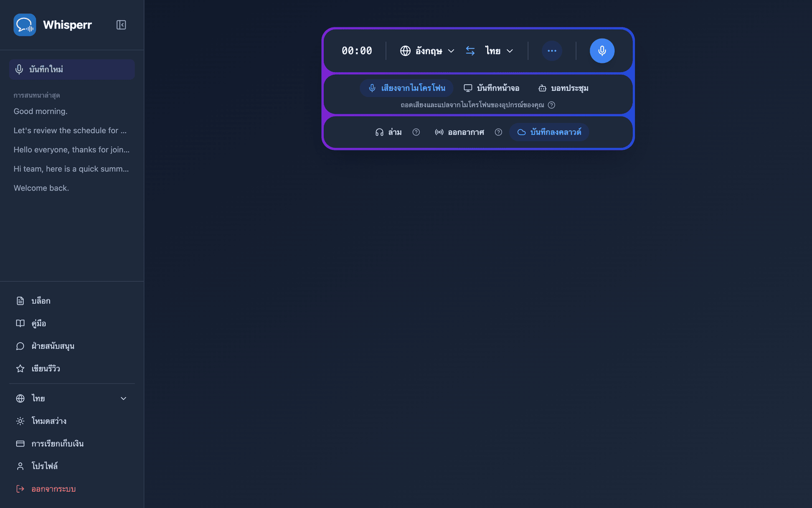Click the book icon beside คู่มือ

click(20, 324)
